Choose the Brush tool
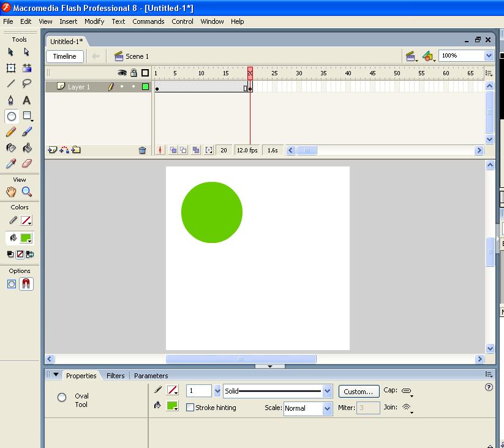The height and width of the screenshot is (448, 504). (x=27, y=132)
